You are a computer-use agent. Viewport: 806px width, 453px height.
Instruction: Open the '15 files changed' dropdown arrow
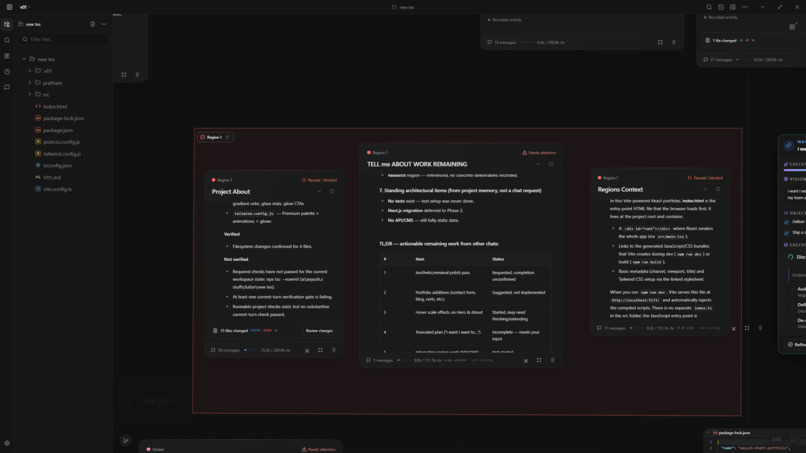276,331
